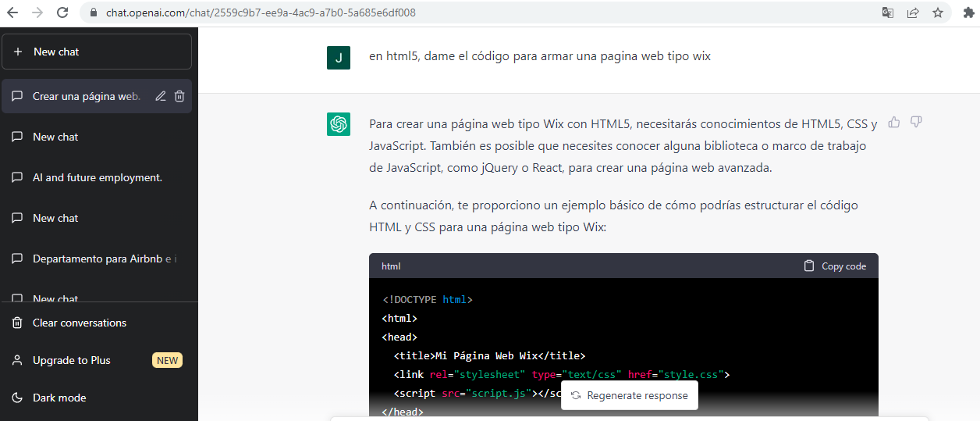Click the user icon beside Upgrade to Plus

17,360
